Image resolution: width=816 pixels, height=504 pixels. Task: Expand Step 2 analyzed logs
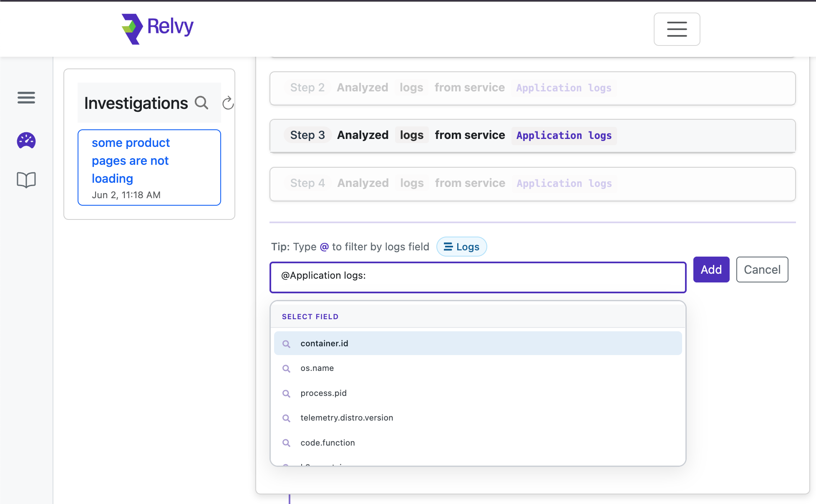(x=532, y=88)
